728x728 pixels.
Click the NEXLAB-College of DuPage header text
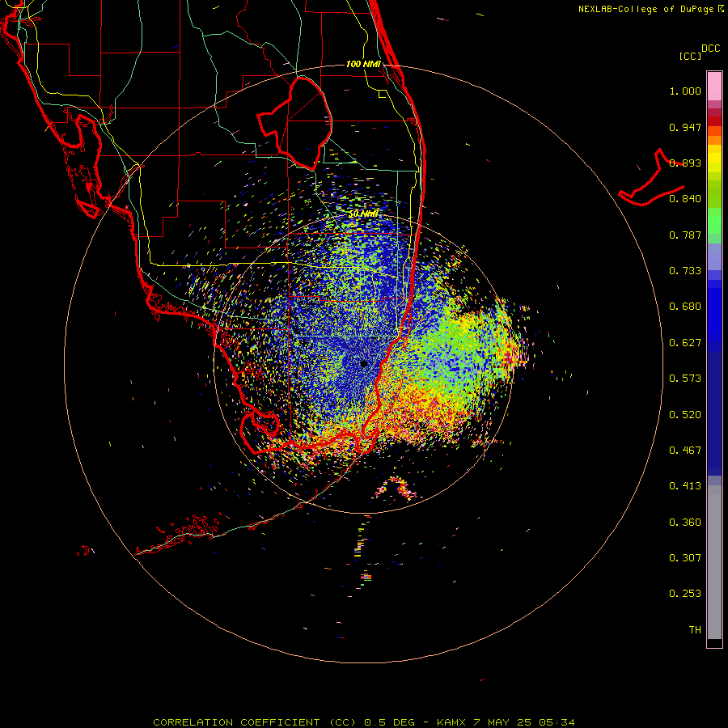[x=645, y=9]
